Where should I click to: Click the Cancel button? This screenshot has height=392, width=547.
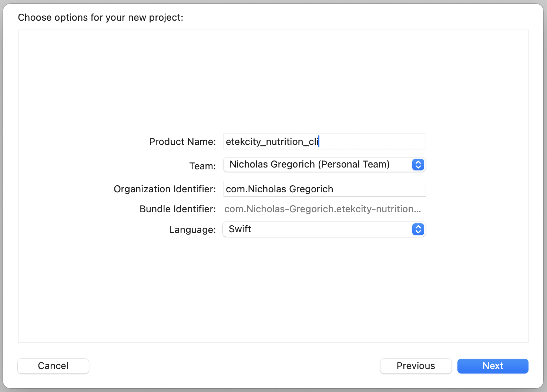[53, 366]
